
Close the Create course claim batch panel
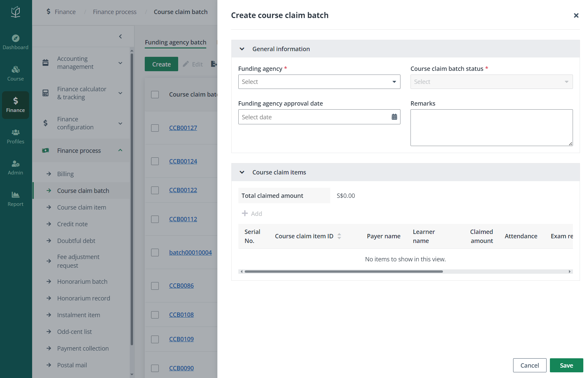pyautogui.click(x=576, y=15)
